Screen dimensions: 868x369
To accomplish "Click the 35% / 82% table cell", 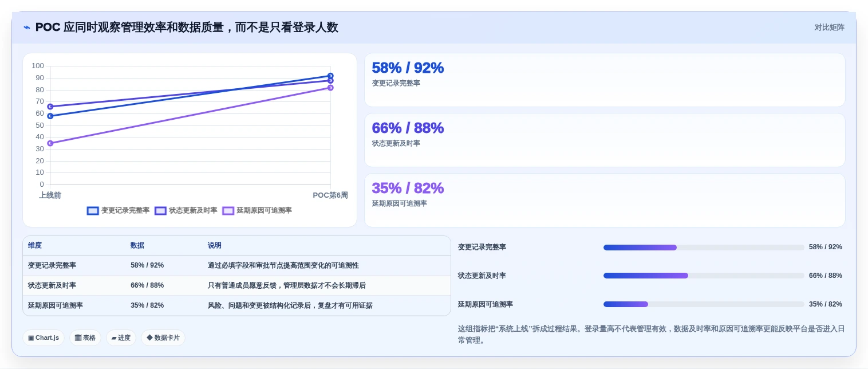I will click(147, 305).
